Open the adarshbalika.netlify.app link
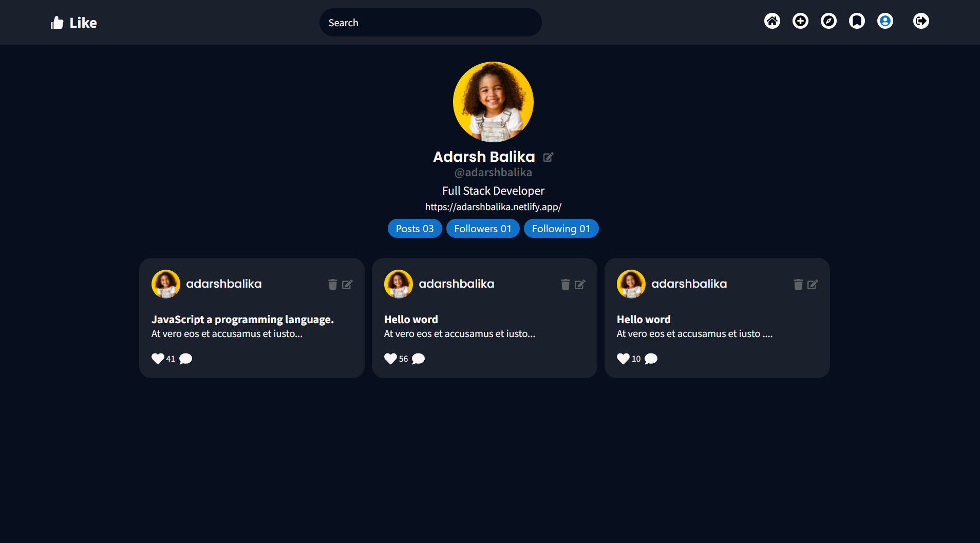The image size is (980, 543). (x=493, y=207)
